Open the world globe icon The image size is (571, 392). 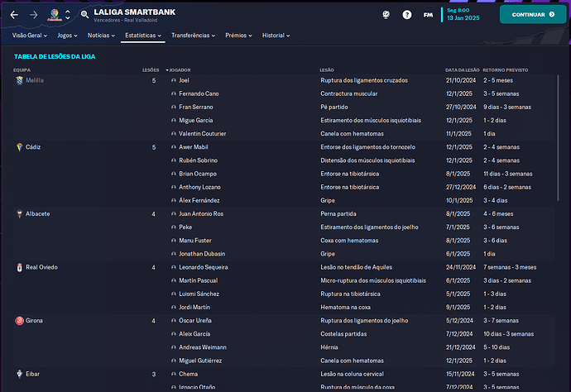click(x=386, y=15)
